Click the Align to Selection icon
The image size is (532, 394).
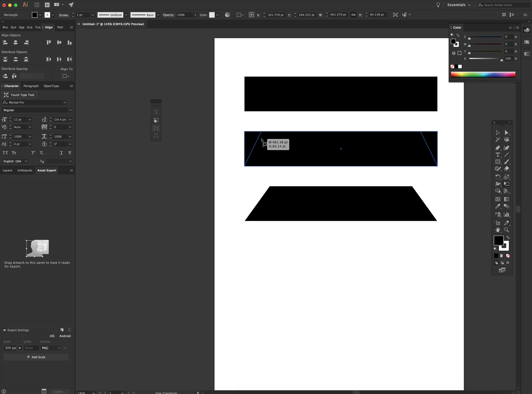(65, 76)
